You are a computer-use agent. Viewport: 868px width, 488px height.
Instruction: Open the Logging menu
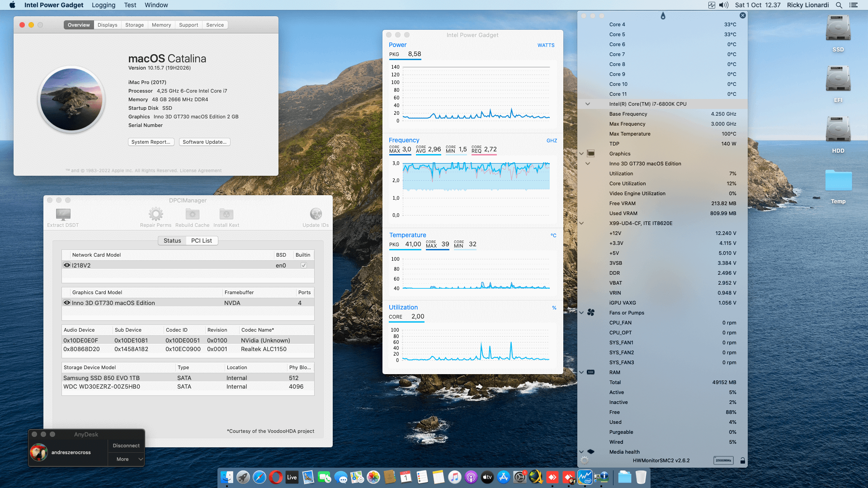coord(104,5)
